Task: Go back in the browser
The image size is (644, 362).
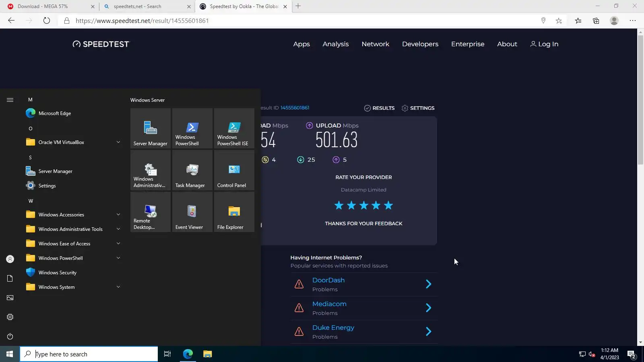Action: 11,21
